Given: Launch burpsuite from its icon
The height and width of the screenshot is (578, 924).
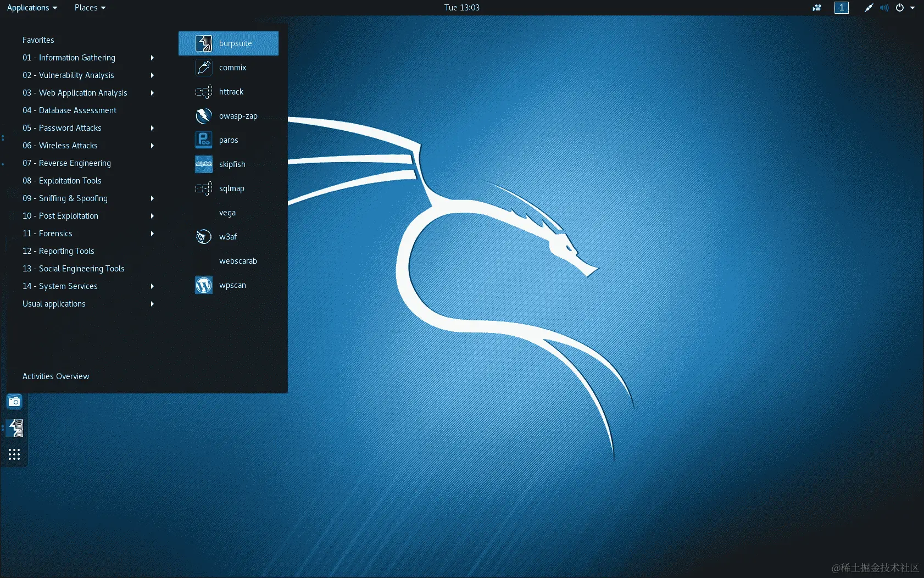Looking at the screenshot, I should point(204,43).
